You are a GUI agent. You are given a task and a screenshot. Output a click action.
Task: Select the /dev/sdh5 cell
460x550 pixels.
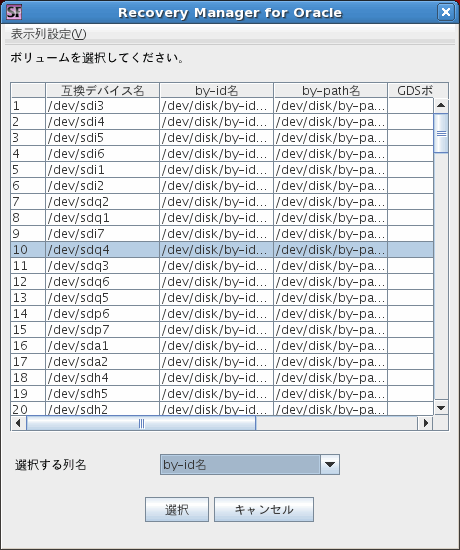[x=102, y=394]
